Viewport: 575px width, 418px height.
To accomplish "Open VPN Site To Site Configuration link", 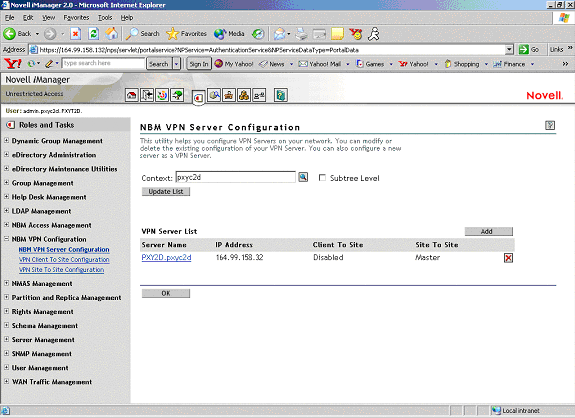I will (62, 270).
